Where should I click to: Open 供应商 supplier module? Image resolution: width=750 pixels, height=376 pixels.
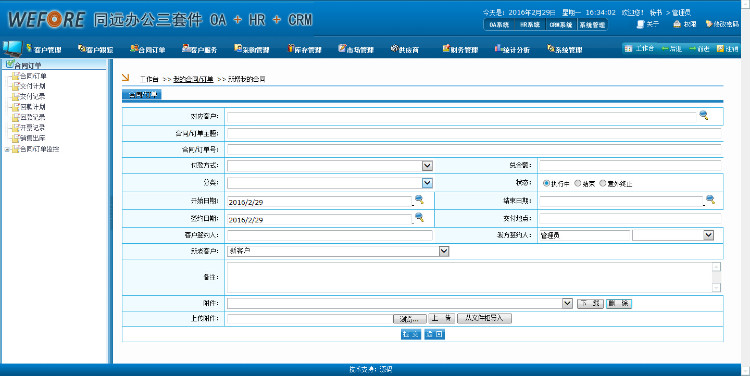point(405,49)
